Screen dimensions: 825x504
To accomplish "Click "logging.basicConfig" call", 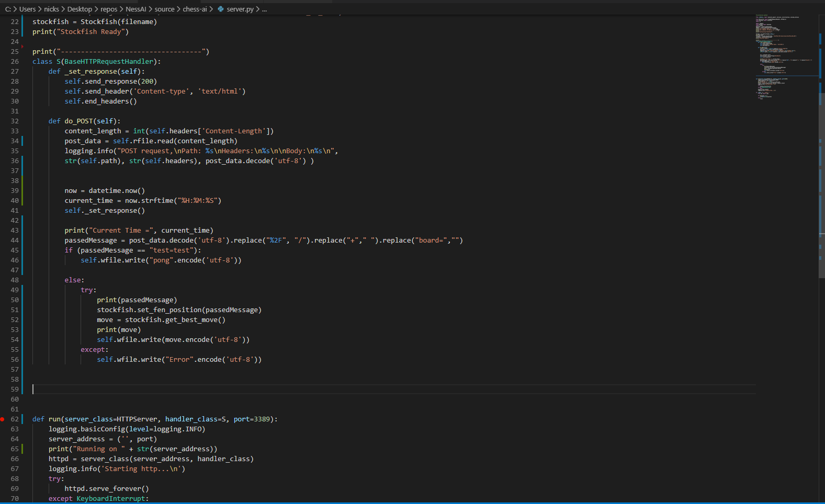I will (x=87, y=429).
